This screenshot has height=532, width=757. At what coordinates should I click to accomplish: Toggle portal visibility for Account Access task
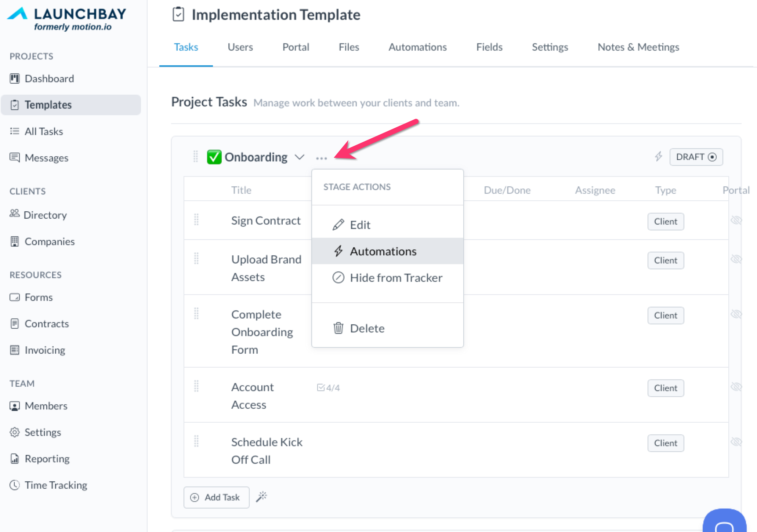(x=736, y=387)
